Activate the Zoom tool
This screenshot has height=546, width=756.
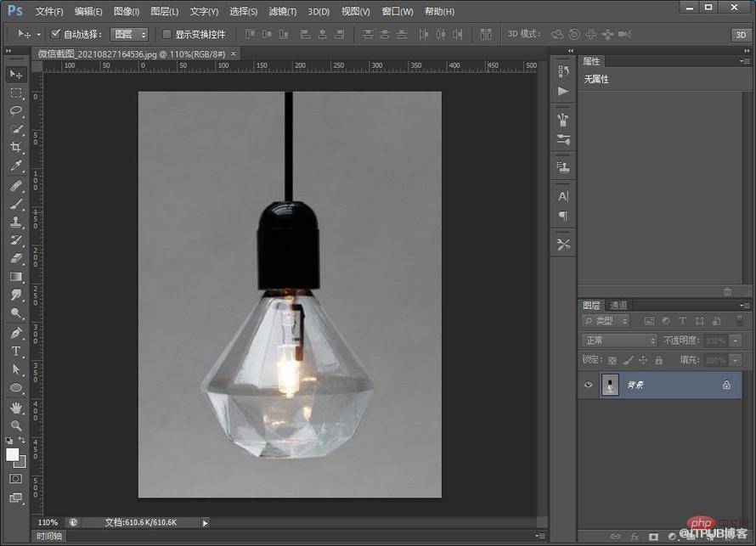coord(16,425)
